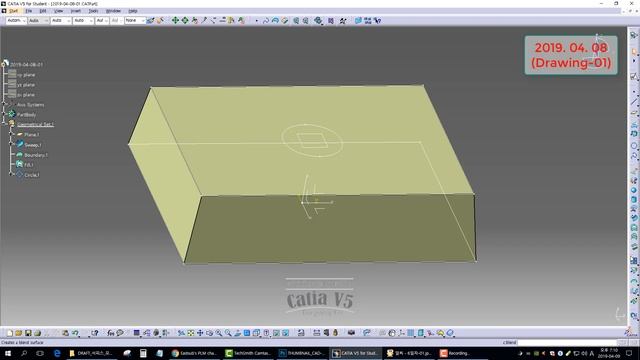Expand the Axis Systems node

(4, 105)
